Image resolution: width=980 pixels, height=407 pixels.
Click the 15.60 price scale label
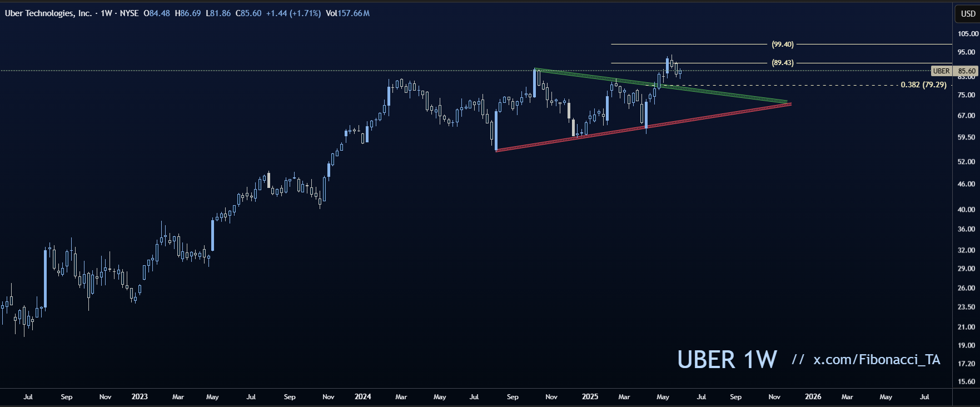[x=966, y=382]
